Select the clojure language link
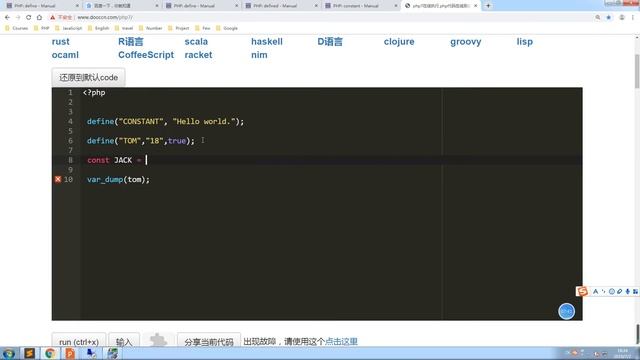640x360 pixels. click(x=399, y=42)
